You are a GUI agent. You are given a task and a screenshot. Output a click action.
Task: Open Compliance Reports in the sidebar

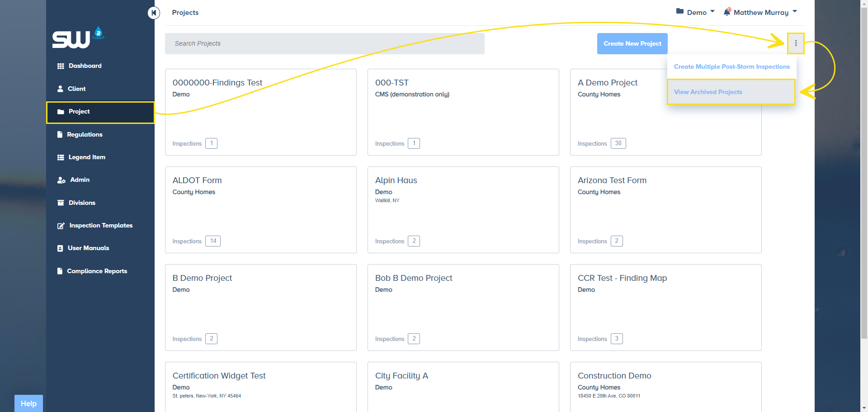[x=97, y=271]
